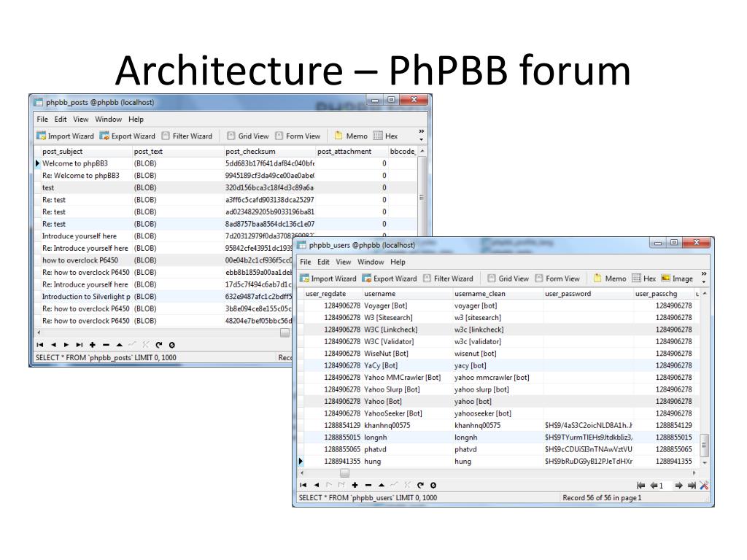The height and width of the screenshot is (560, 747).
Task: Add new record in phpbb_posts window
Action: coord(93,345)
